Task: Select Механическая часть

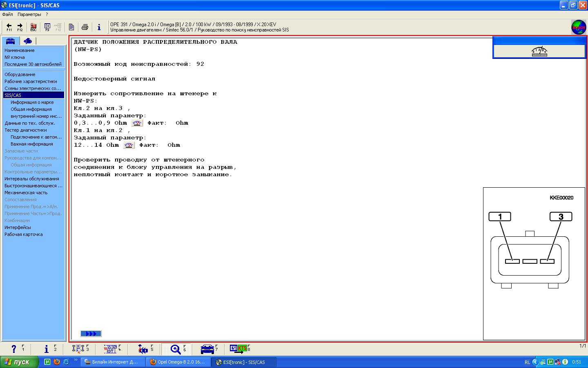Action: tap(26, 193)
